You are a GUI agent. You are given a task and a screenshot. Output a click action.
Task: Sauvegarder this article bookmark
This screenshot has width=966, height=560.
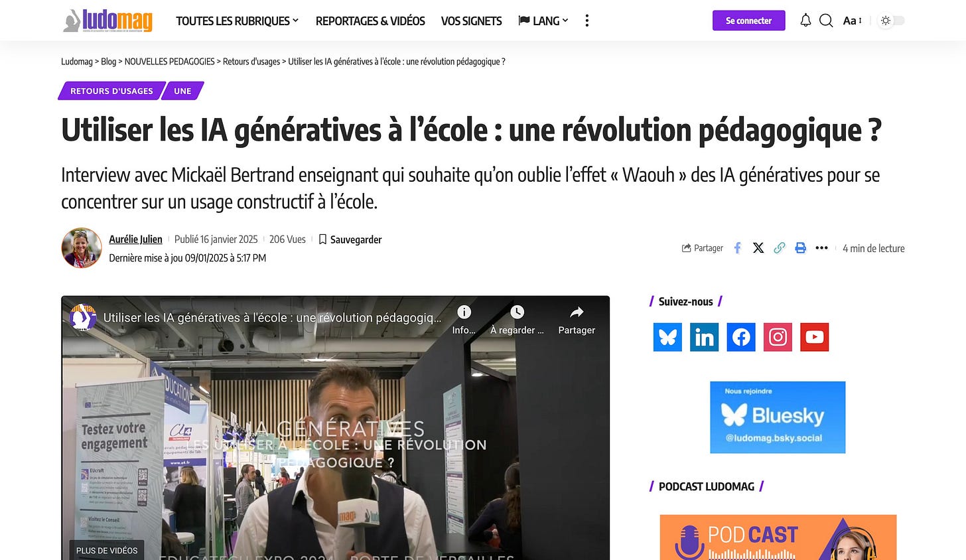pos(350,240)
